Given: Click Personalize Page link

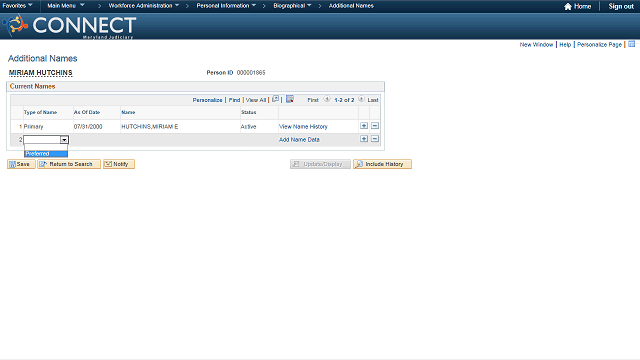Looking at the screenshot, I should 599,44.
